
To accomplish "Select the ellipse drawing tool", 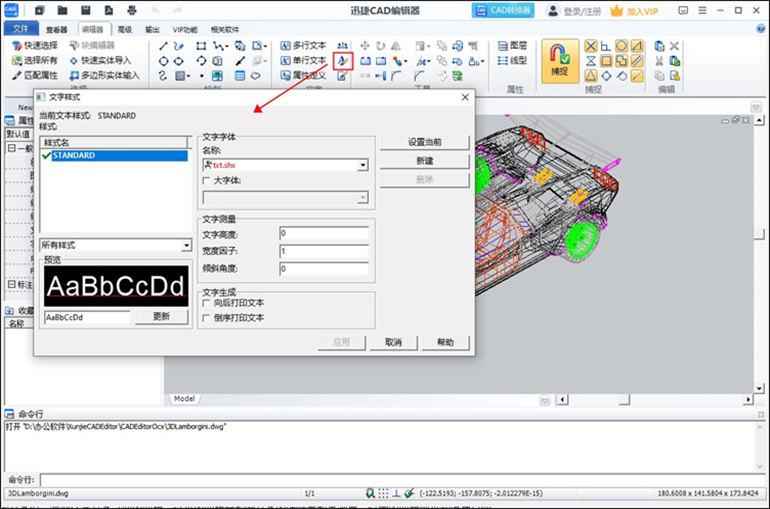I will pyautogui.click(x=179, y=61).
